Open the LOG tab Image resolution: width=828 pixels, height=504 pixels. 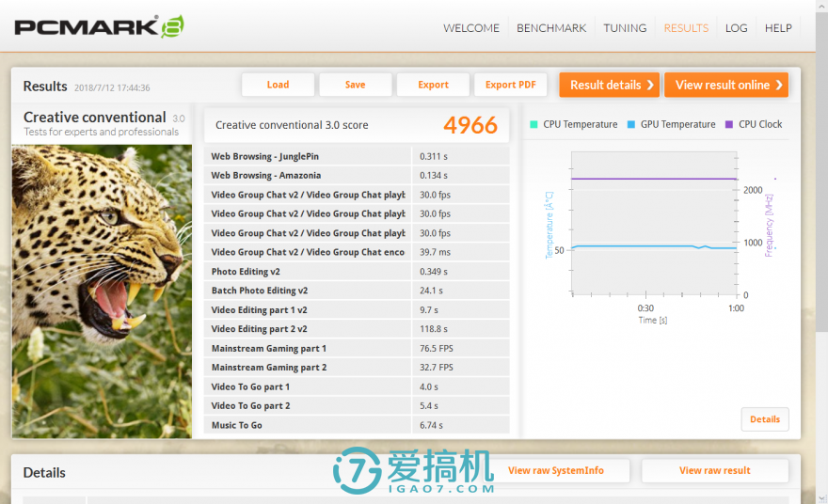(x=736, y=28)
